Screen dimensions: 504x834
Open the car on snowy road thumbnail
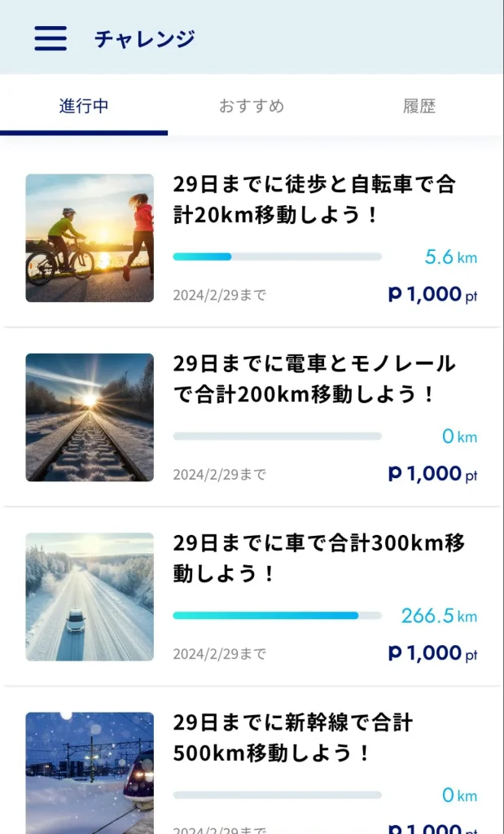coord(90,596)
